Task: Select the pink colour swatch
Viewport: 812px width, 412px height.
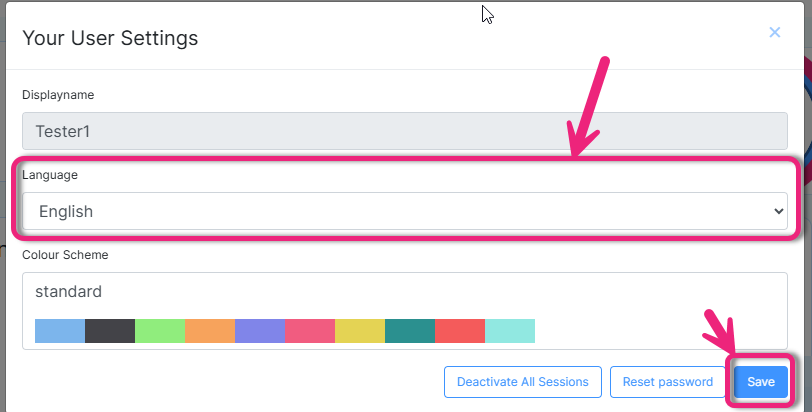Action: (x=310, y=331)
